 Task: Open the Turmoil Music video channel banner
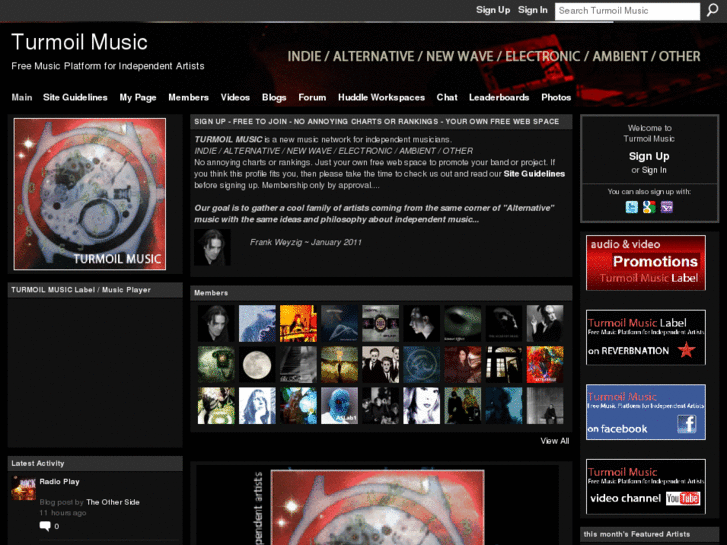[646, 487]
